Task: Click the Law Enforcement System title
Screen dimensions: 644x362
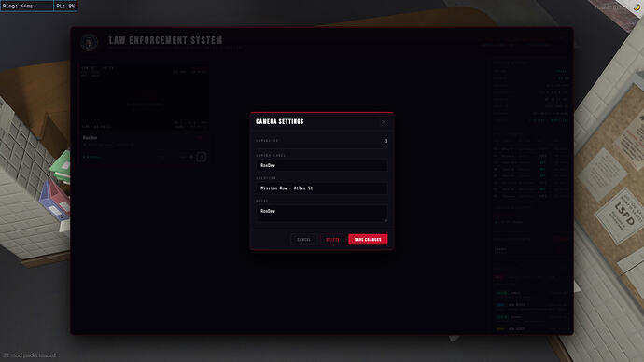Action: tap(165, 40)
